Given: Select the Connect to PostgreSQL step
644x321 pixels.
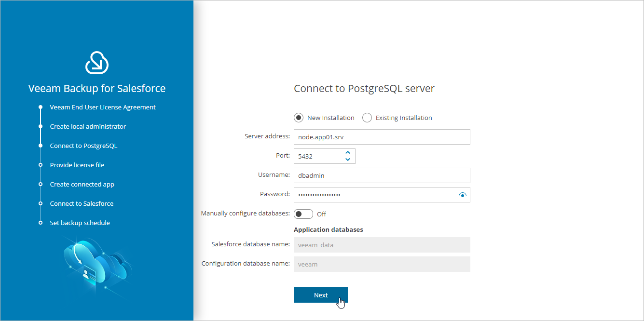Looking at the screenshot, I should (x=83, y=146).
